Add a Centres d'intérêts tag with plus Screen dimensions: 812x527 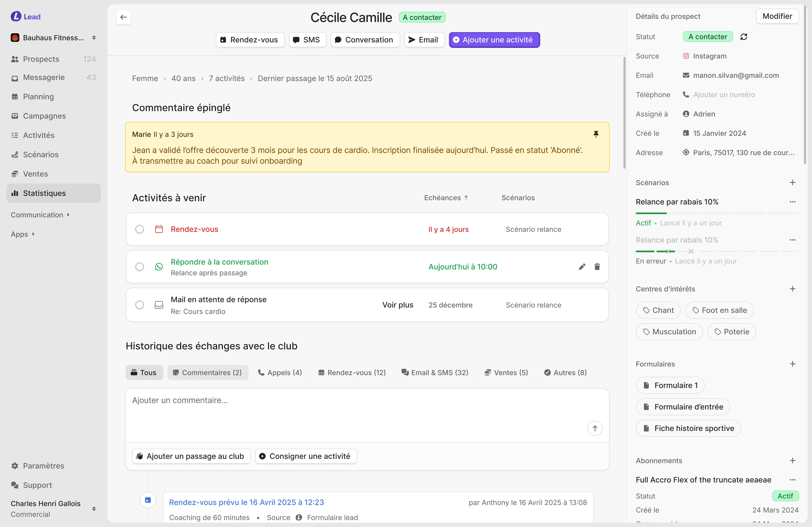[792, 289]
